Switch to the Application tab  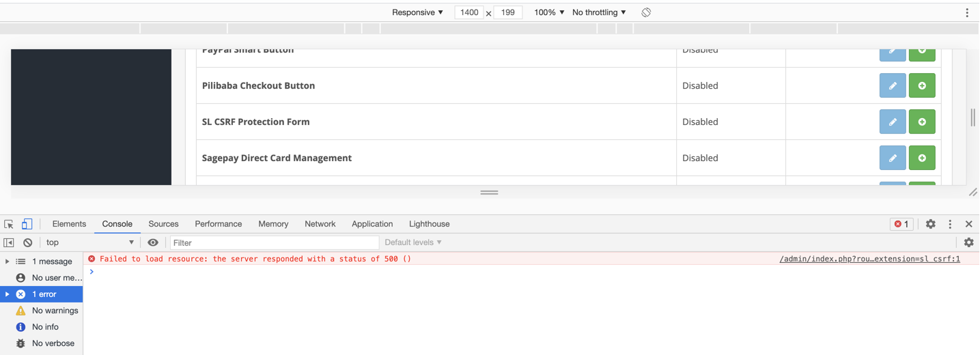[372, 224]
